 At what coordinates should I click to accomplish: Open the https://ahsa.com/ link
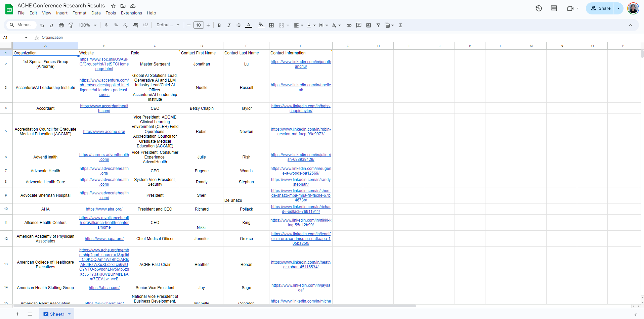104,288
